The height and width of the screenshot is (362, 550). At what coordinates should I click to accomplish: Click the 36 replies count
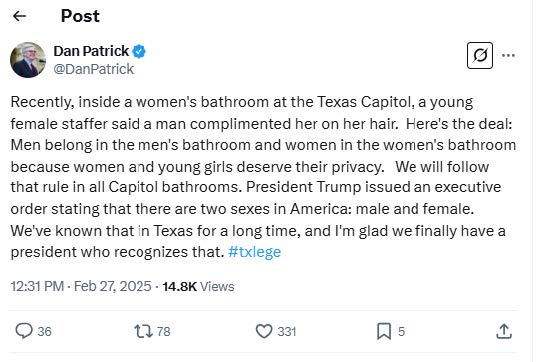tap(45, 332)
